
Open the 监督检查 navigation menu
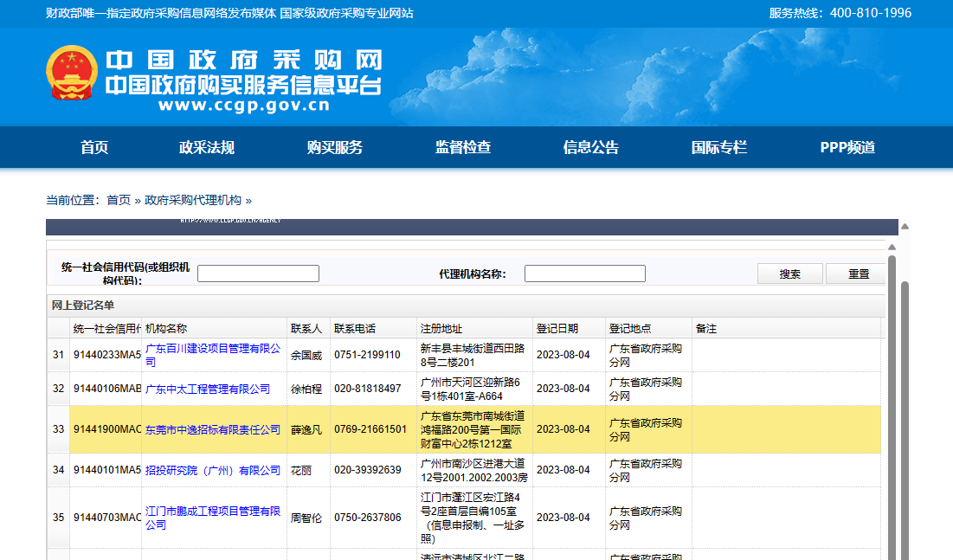click(461, 147)
